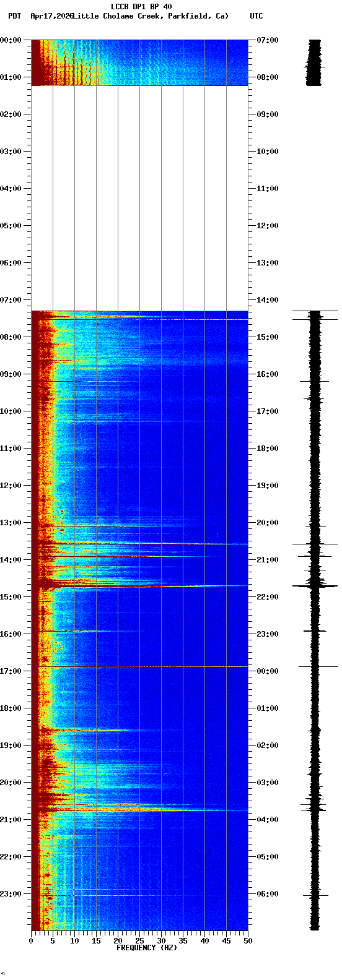Click the "01:00" PDT time label
Image resolution: width=342 pixels, height=980 pixels.
11,77
